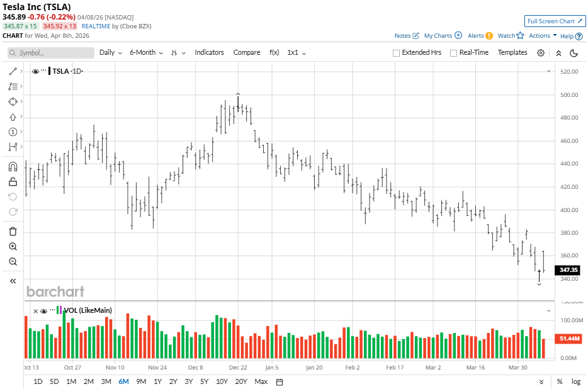Select the 1M range tab
Viewport: 588px width, 389px height.
[71, 381]
